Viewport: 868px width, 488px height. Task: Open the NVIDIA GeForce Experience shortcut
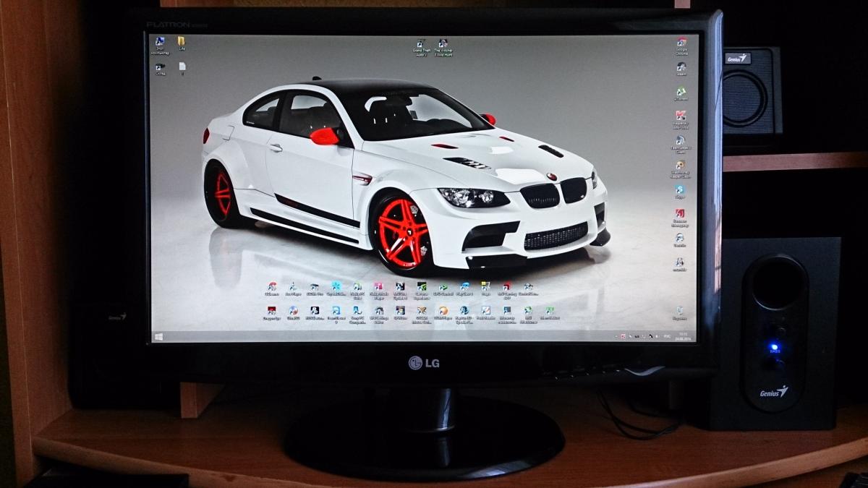click(421, 288)
